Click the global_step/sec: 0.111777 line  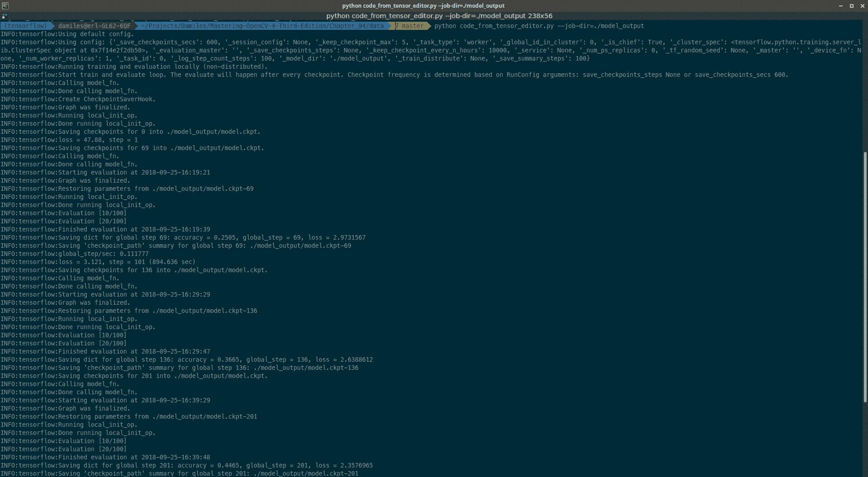(x=75, y=254)
